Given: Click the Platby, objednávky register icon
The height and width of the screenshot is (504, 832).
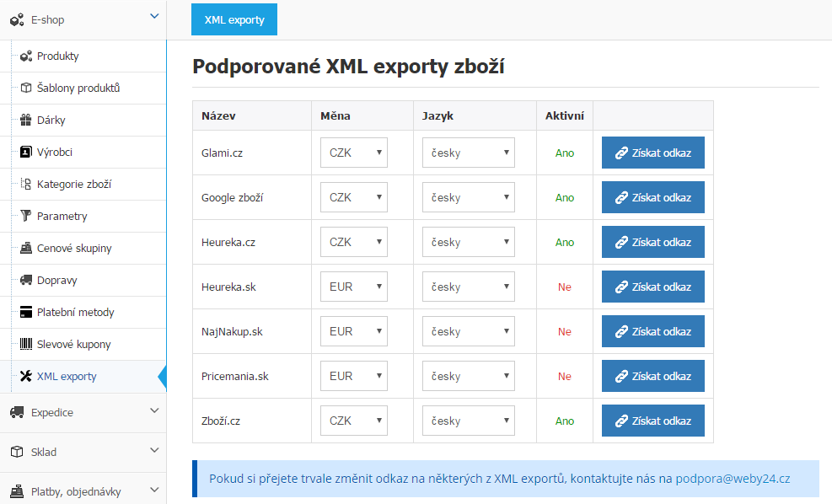Looking at the screenshot, I should [x=17, y=491].
